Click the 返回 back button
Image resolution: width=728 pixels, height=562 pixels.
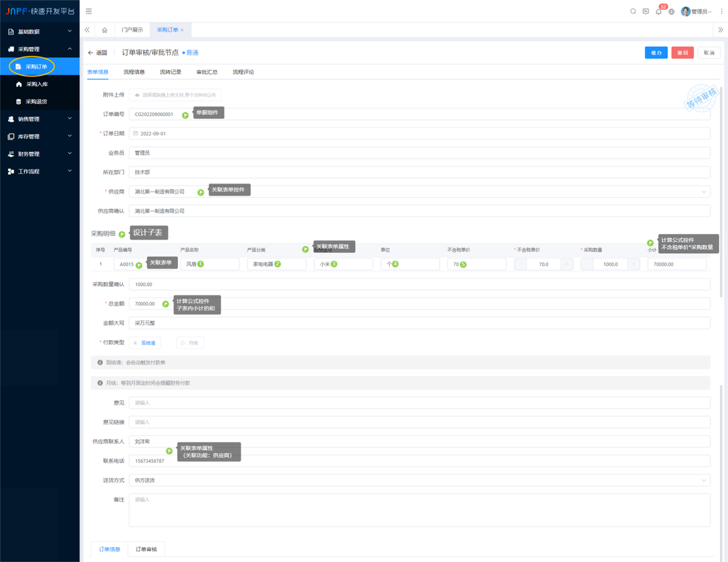tap(98, 53)
